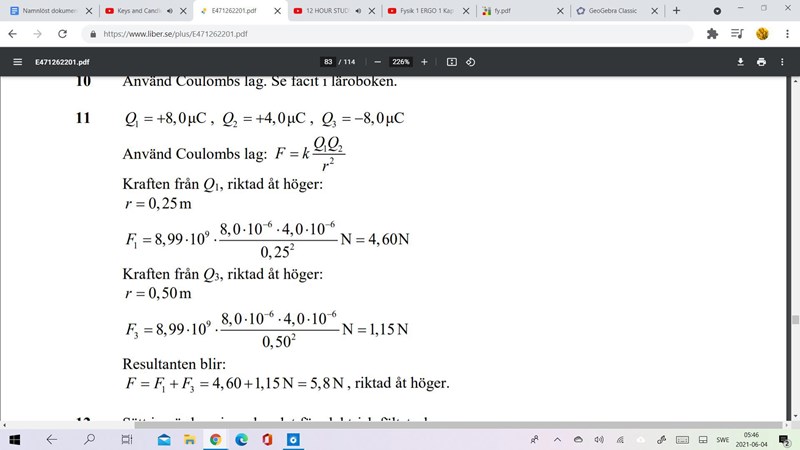Reload the current page
The height and width of the screenshot is (450, 800).
[x=62, y=33]
